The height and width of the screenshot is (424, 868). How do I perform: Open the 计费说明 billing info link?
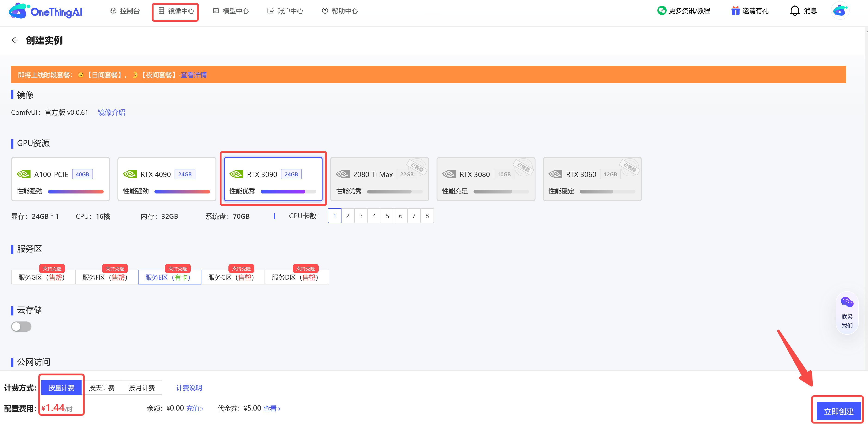point(189,388)
